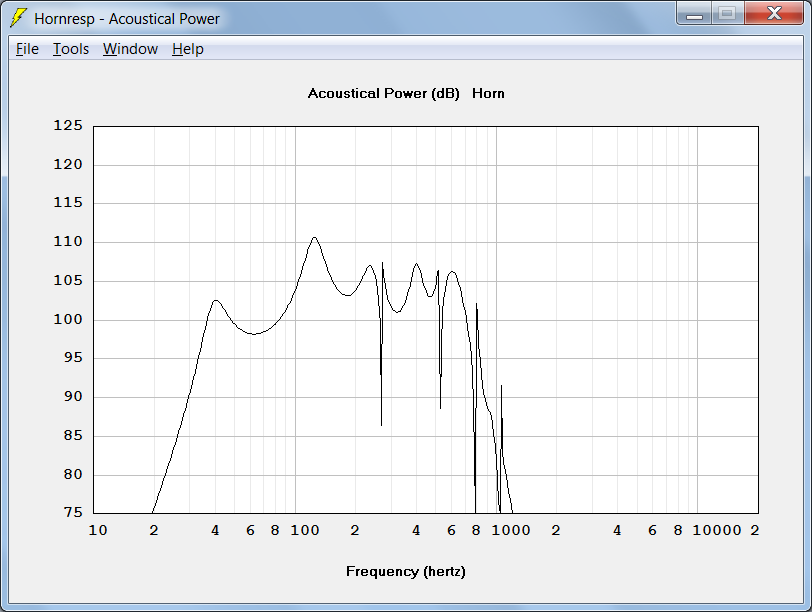Click the 75 dB y-axis label
Screen dimensions: 812x612
pos(73,512)
